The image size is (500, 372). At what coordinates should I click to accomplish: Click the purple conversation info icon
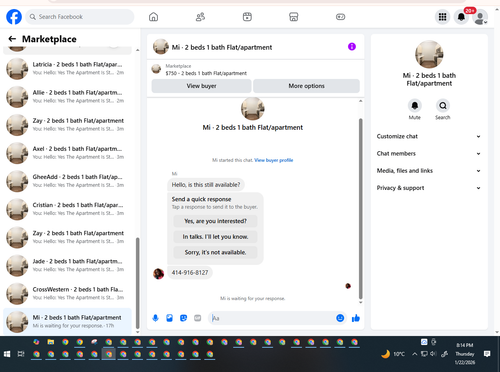tap(352, 47)
